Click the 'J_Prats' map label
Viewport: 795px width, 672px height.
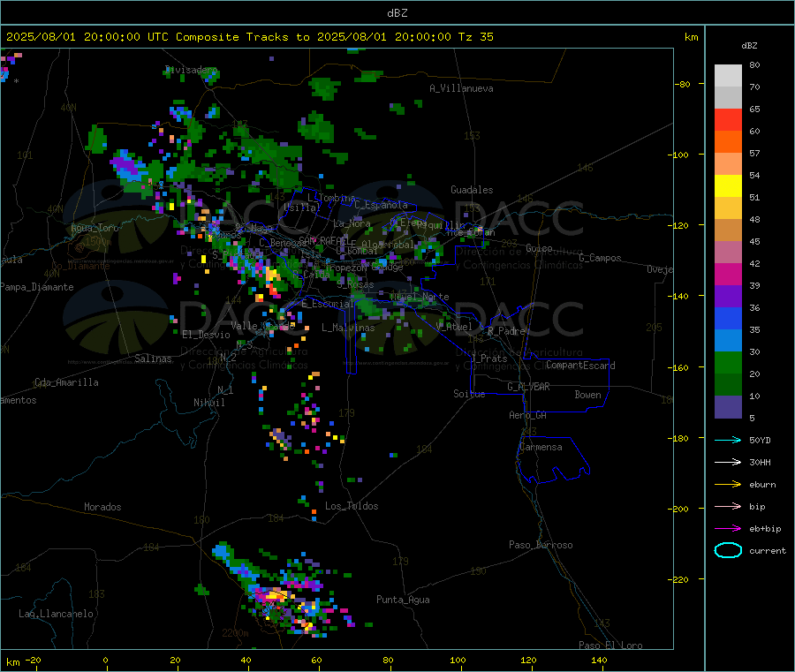coord(489,358)
